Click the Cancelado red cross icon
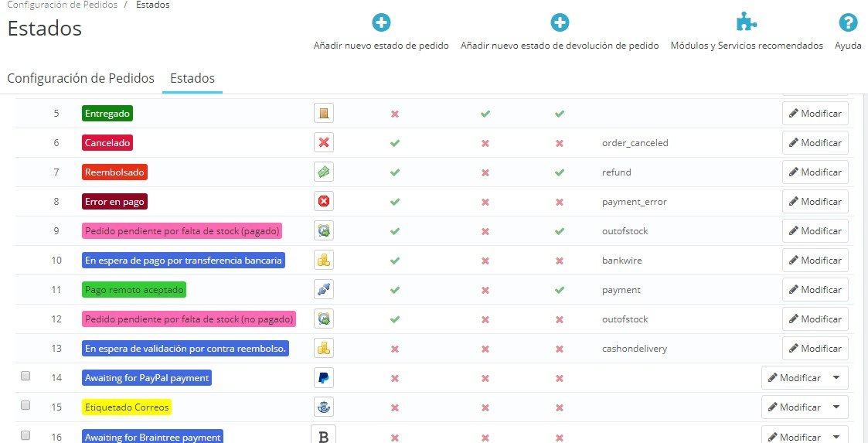 [324, 143]
